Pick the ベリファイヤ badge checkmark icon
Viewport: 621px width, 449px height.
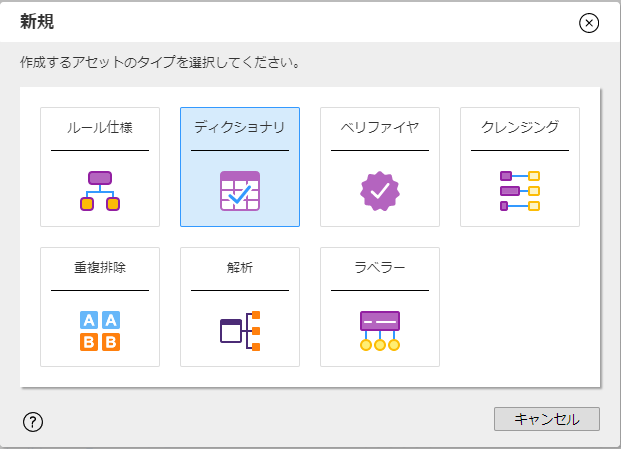tap(380, 191)
